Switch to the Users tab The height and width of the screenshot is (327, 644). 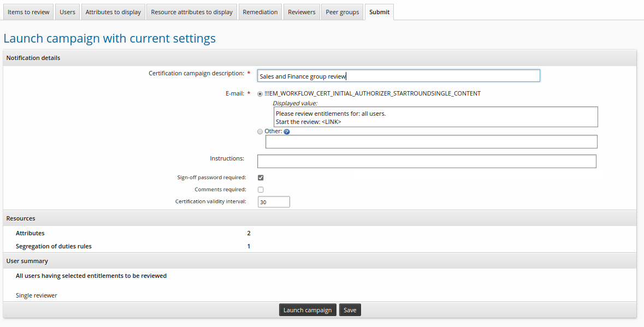pyautogui.click(x=67, y=12)
